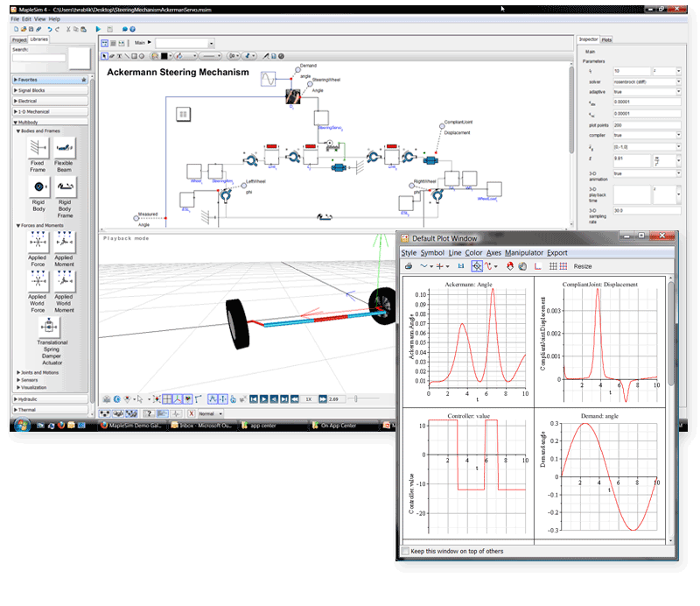
Task: Click the Applied World Force icon
Action: [x=38, y=281]
